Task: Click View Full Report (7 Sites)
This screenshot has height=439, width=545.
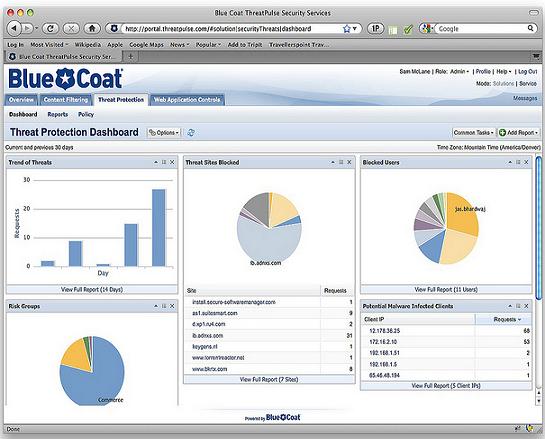Action: 269,380
